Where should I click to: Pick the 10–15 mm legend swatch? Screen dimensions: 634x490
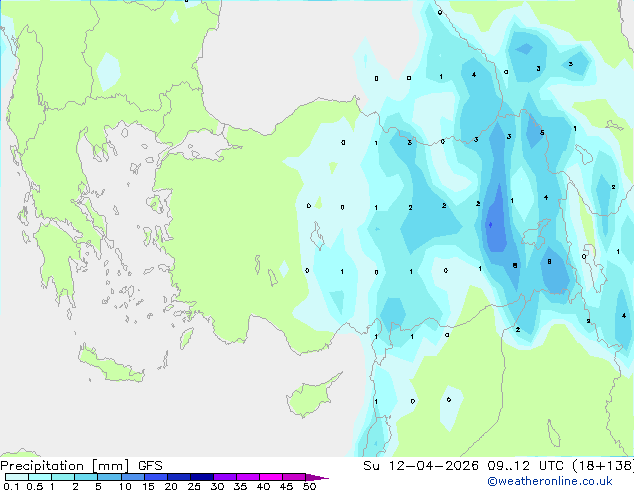(132, 477)
